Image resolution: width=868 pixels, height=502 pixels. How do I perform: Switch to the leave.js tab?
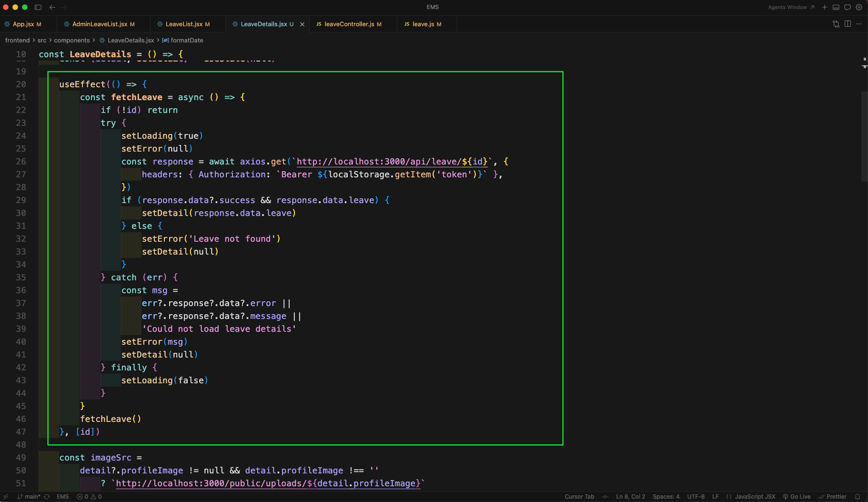tap(427, 24)
